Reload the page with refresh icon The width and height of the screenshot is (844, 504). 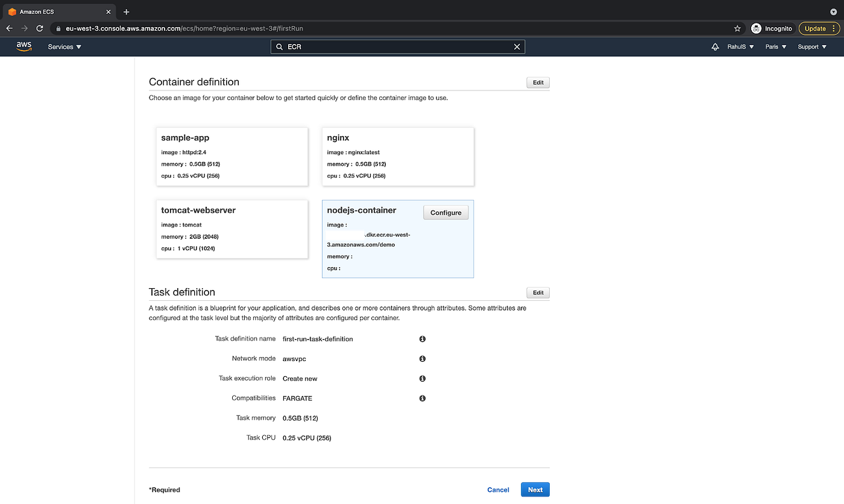(40, 28)
